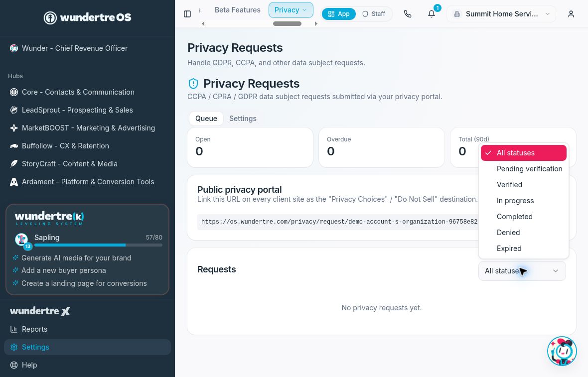Click the Privacy Requests shield icon

tap(193, 83)
